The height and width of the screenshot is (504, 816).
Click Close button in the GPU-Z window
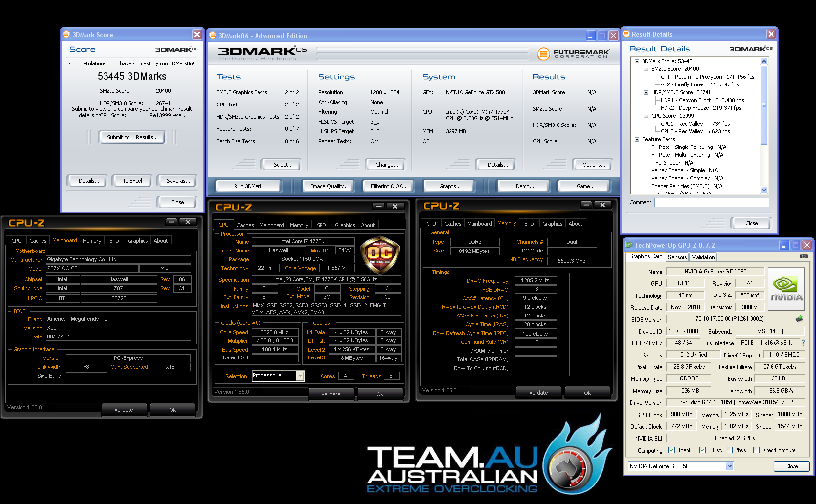pyautogui.click(x=792, y=466)
